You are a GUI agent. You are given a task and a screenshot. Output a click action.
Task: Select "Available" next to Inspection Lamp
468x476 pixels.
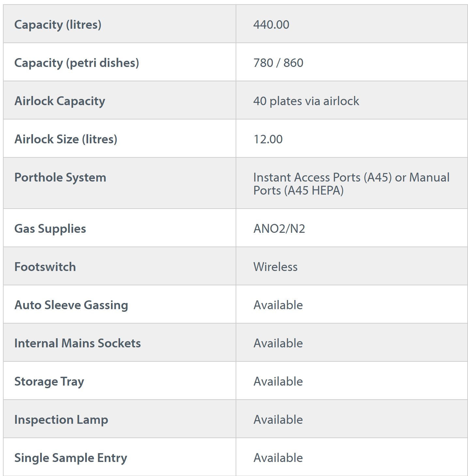click(x=278, y=420)
